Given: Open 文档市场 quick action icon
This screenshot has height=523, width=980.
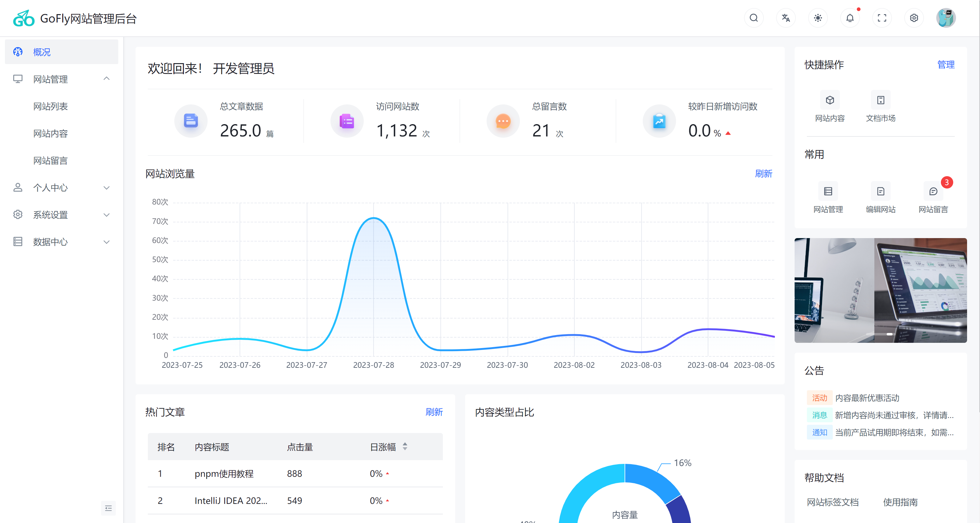Looking at the screenshot, I should coord(880,100).
